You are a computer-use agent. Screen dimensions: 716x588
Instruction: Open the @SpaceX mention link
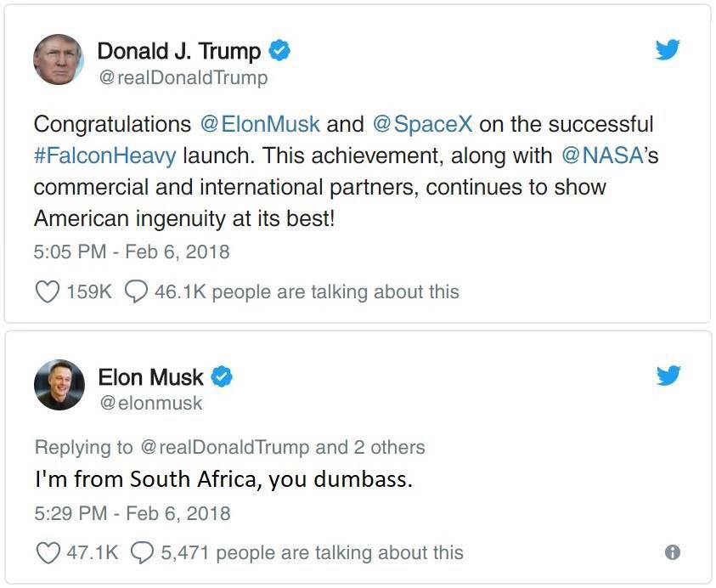(422, 124)
